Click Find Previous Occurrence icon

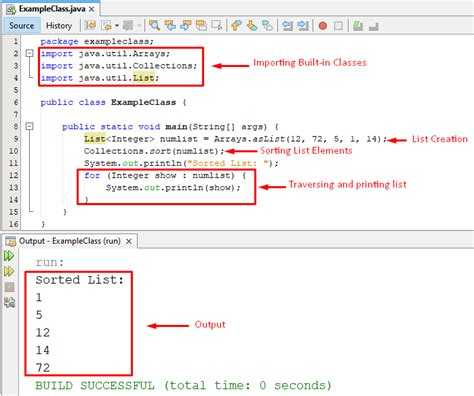pos(170,25)
